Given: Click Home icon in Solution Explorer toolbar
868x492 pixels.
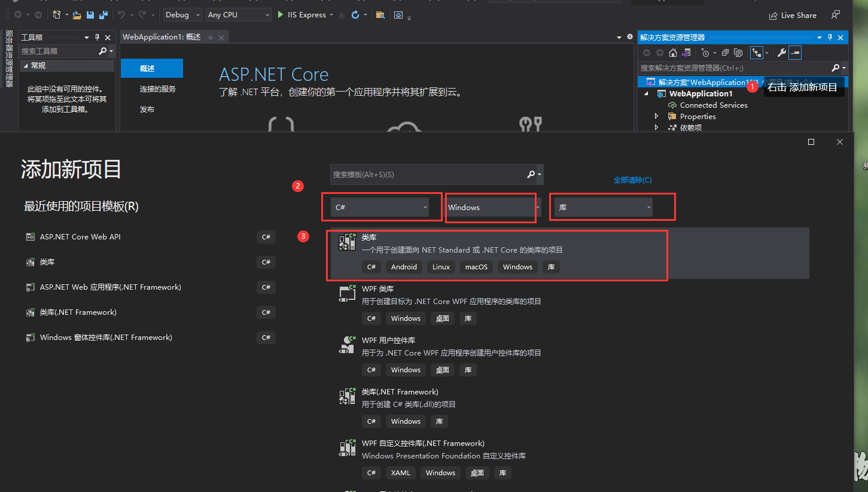Looking at the screenshot, I should [673, 53].
